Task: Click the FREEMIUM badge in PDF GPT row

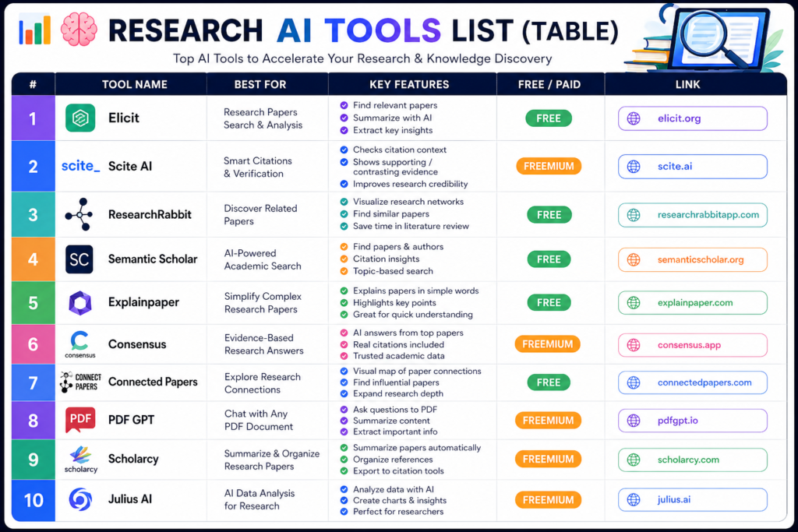Action: click(548, 421)
